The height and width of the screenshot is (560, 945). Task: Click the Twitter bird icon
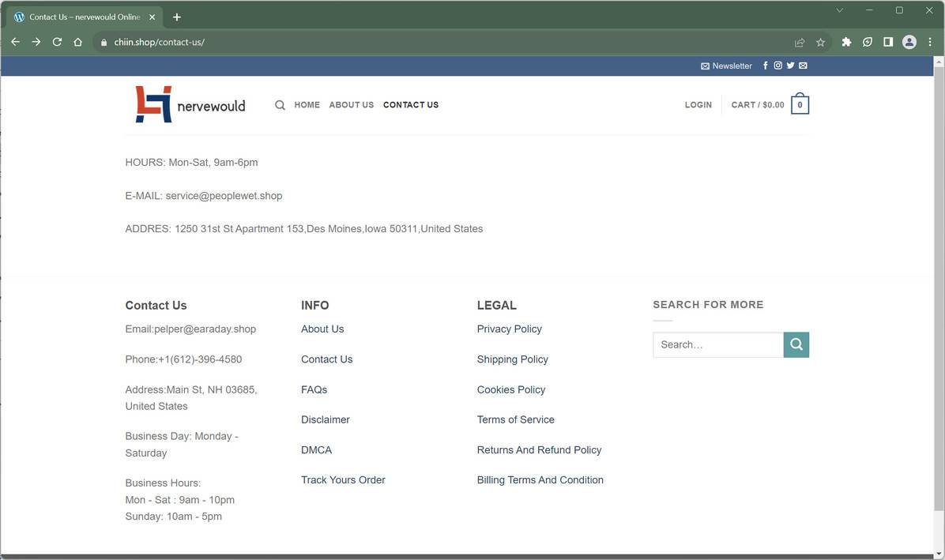790,66
